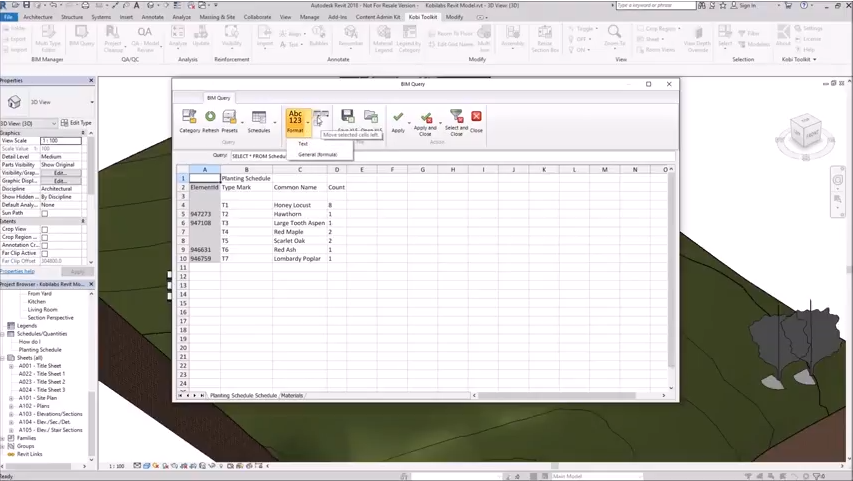Image resolution: width=853 pixels, height=481 pixels.
Task: Expand the Families tree node
Action: point(3,438)
